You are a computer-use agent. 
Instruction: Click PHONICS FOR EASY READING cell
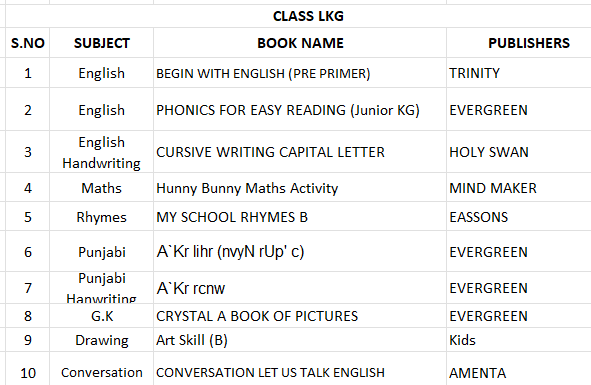point(300,110)
